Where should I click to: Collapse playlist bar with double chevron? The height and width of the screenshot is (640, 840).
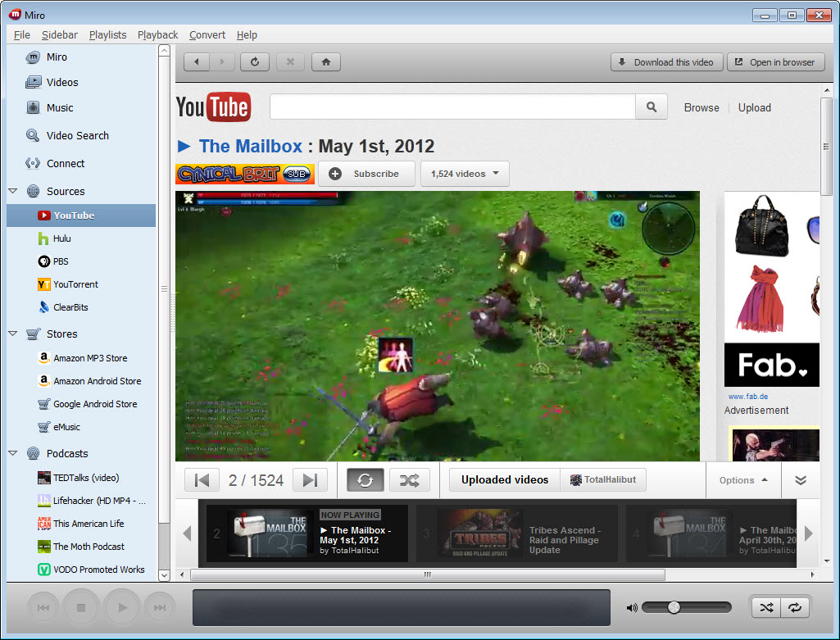click(x=801, y=480)
